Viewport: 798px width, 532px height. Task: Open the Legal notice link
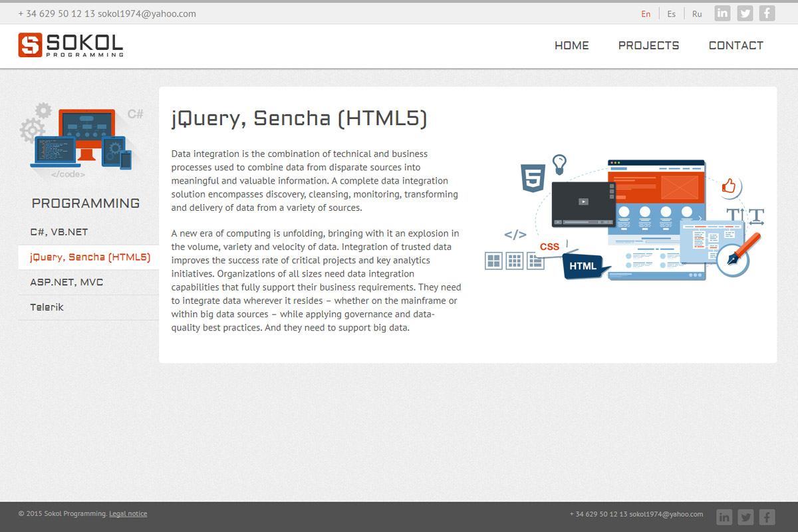coord(128,513)
